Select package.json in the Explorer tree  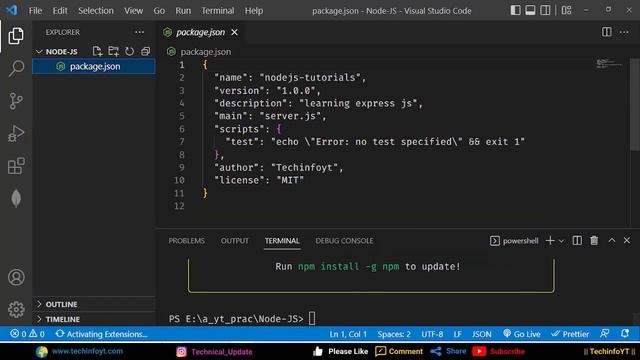pos(93,66)
